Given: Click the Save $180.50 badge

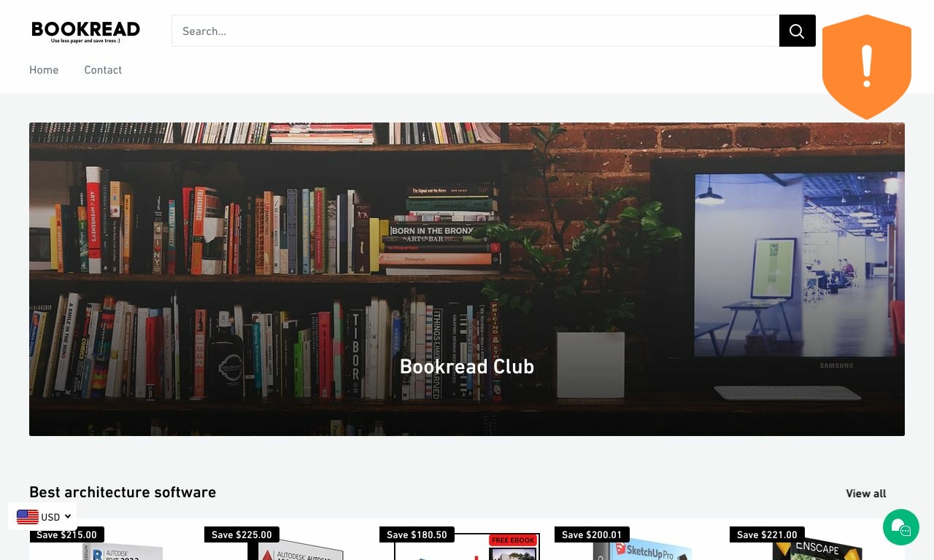Looking at the screenshot, I should pyautogui.click(x=417, y=534).
